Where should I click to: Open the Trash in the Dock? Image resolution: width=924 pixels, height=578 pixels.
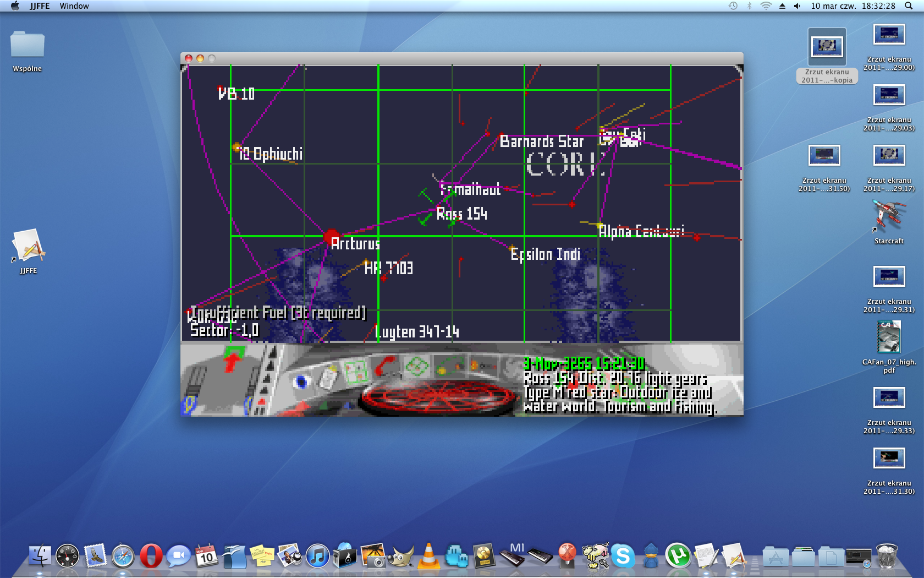[887, 556]
